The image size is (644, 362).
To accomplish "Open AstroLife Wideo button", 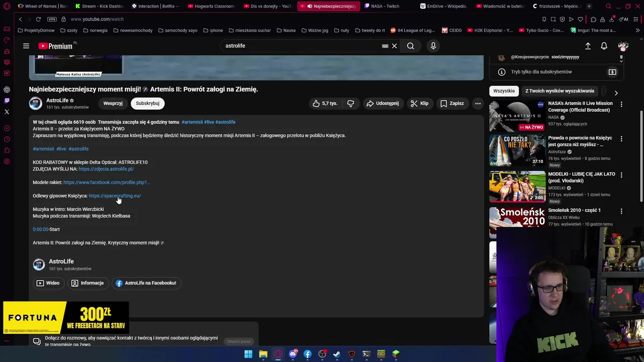I will tap(48, 283).
